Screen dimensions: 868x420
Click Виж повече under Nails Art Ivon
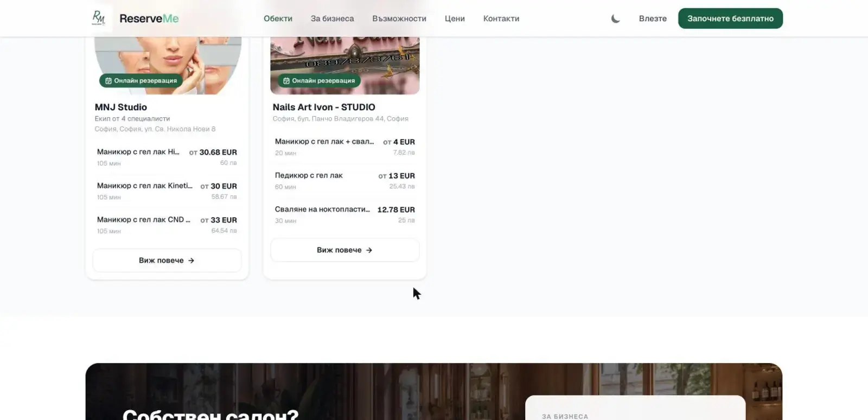pos(345,250)
